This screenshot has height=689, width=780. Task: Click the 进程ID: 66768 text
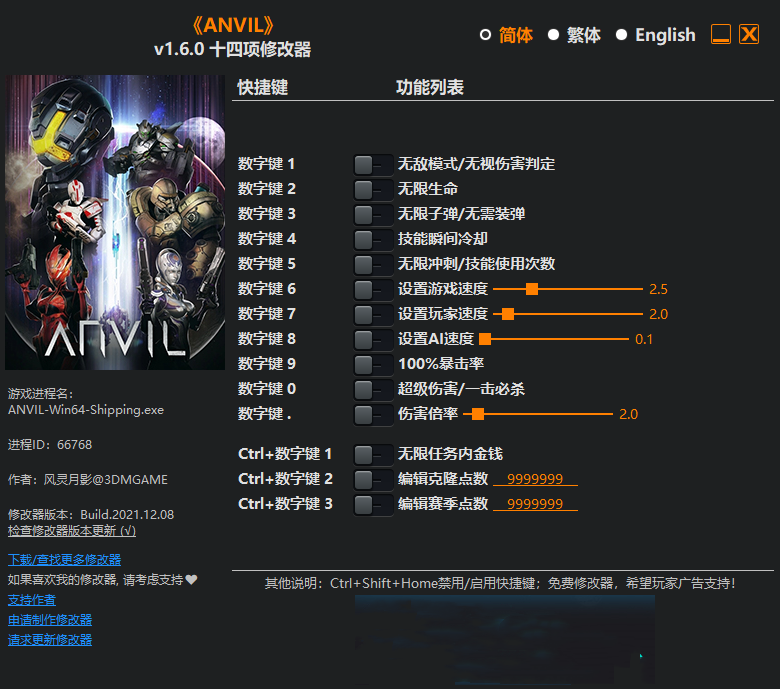pos(50,444)
